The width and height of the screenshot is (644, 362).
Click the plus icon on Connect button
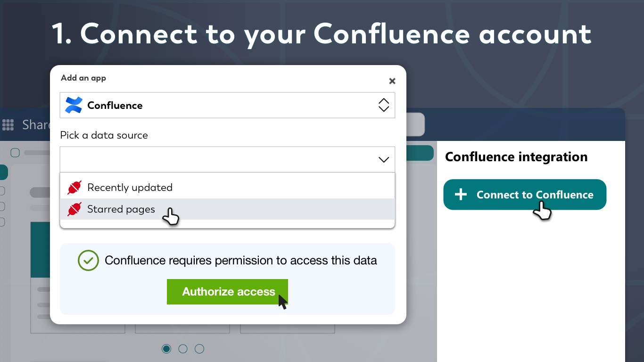click(461, 195)
